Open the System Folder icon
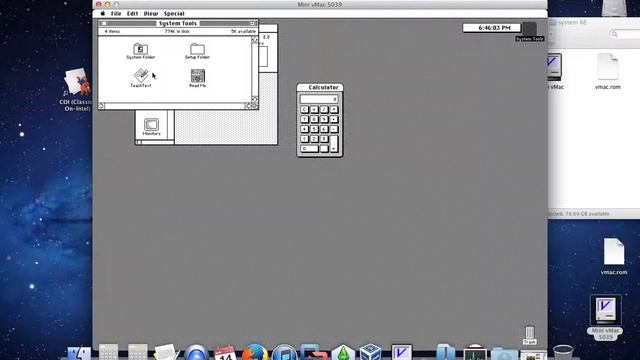 140,49
